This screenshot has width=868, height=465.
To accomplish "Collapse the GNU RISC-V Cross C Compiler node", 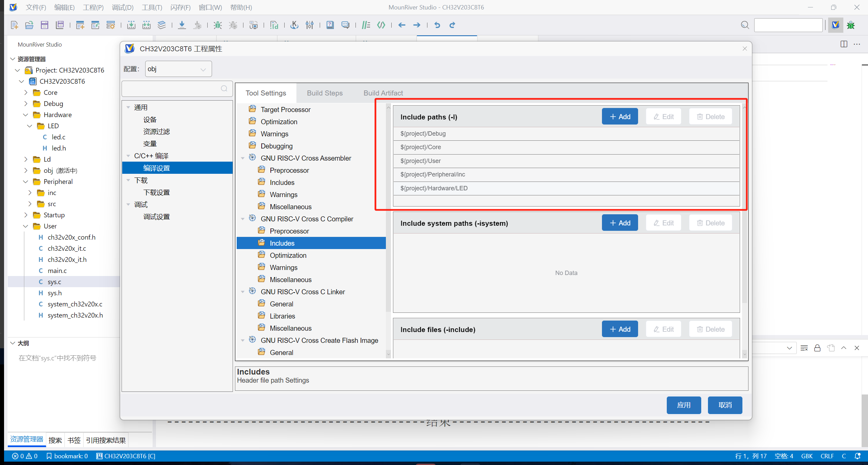I will (x=243, y=219).
